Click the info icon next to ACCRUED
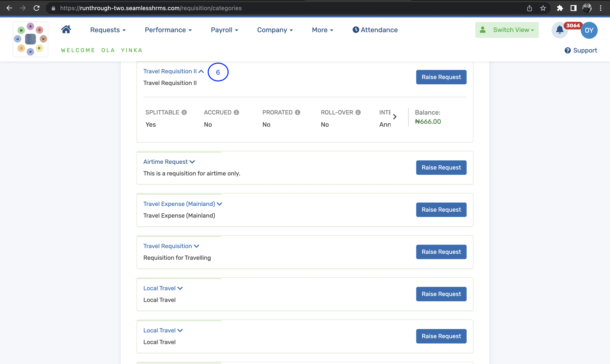610x364 pixels. 236,112
